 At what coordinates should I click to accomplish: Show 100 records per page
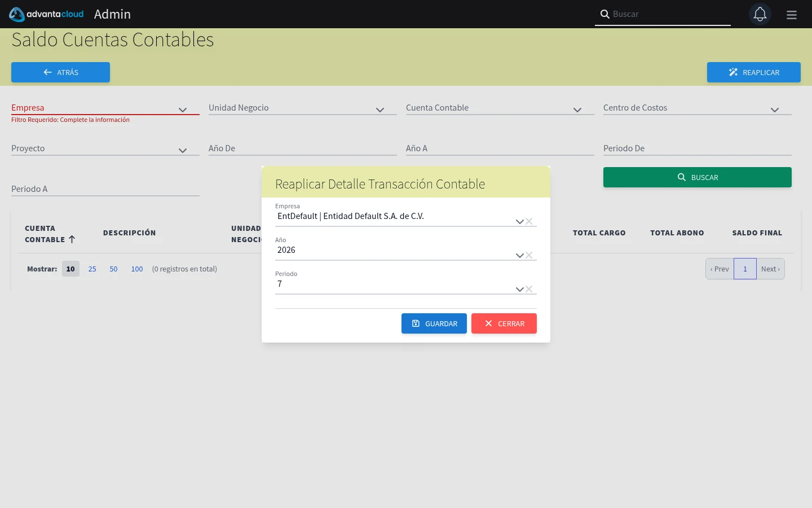[x=137, y=269]
